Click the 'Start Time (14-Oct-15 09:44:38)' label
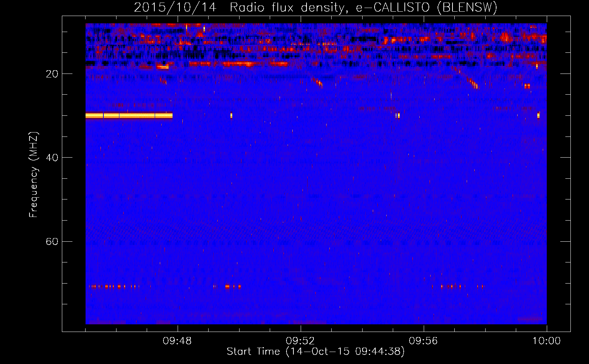 (316, 352)
